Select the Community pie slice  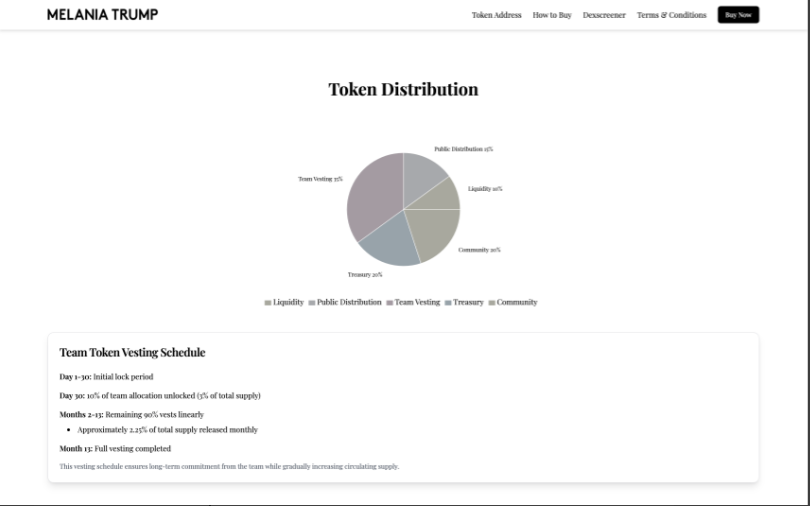435,232
